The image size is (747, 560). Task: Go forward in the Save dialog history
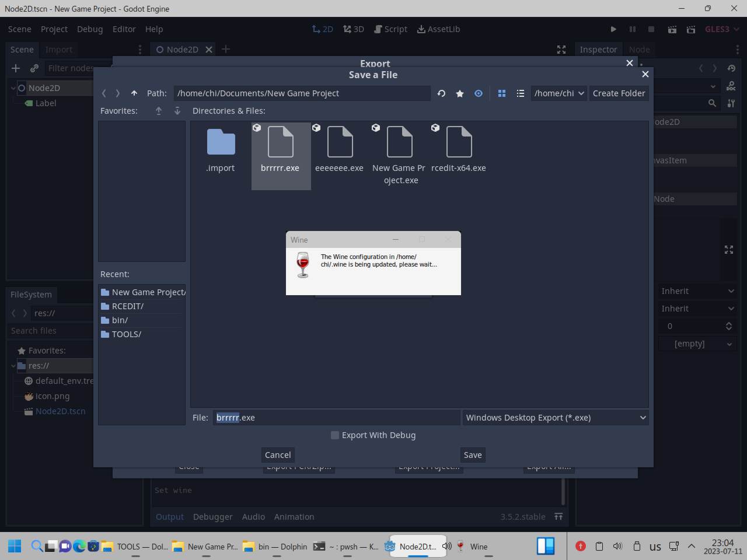[117, 93]
